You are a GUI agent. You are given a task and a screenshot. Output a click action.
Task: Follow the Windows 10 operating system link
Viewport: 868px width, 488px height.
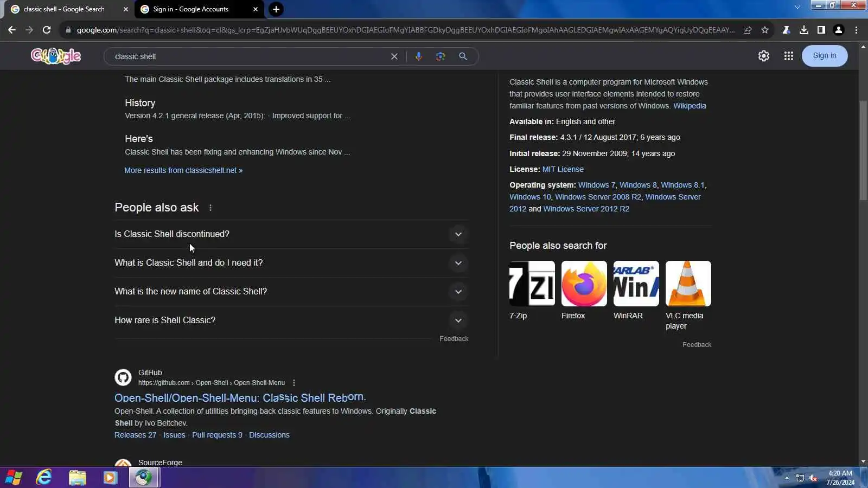tap(530, 197)
